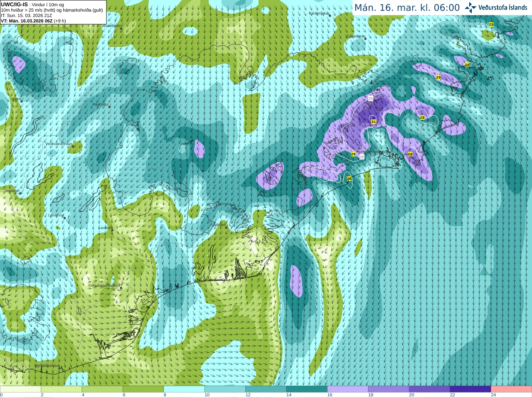This screenshot has height=398, width=532.
Task: Click the 14–16 m/s dark teal legend swatch
Action: click(307, 389)
